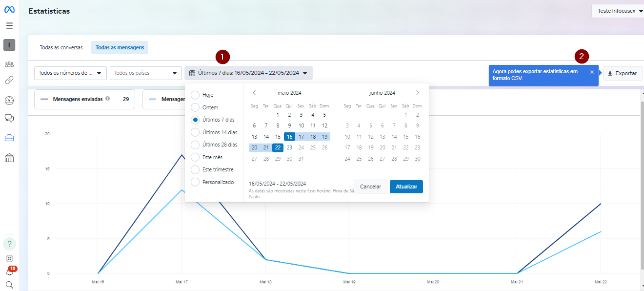
Task: Open the gauge dashboard icon in the sidebar
Action: [9, 101]
